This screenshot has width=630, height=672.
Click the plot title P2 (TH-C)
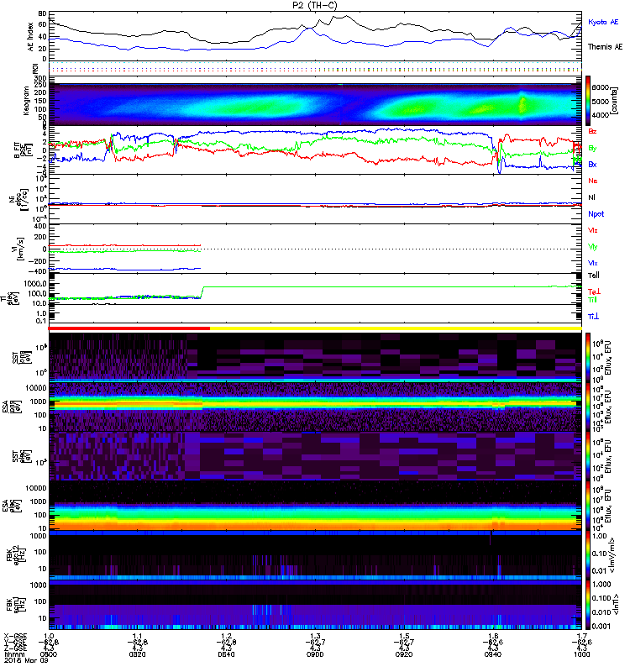pos(314,5)
